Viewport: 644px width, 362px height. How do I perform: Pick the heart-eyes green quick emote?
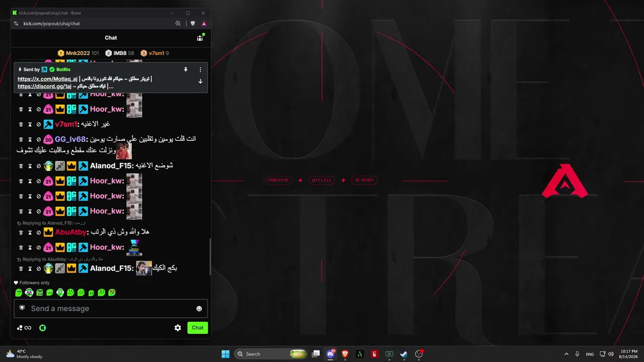point(112,292)
